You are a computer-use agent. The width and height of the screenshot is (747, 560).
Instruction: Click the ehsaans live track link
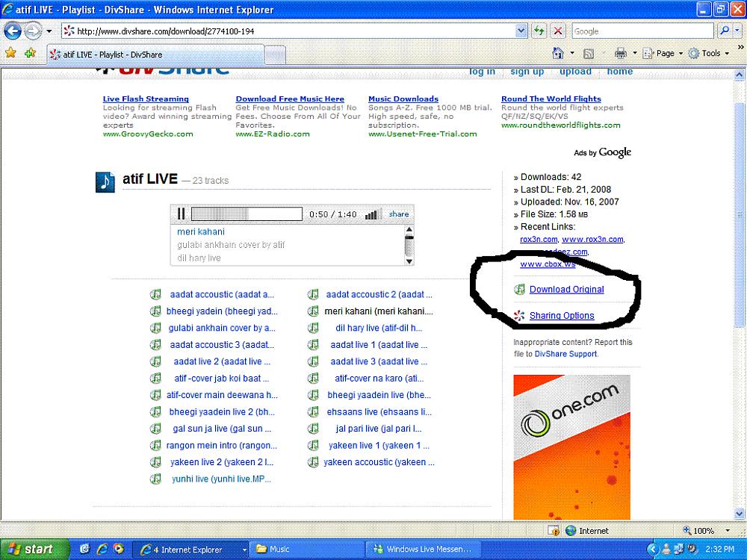(379, 412)
